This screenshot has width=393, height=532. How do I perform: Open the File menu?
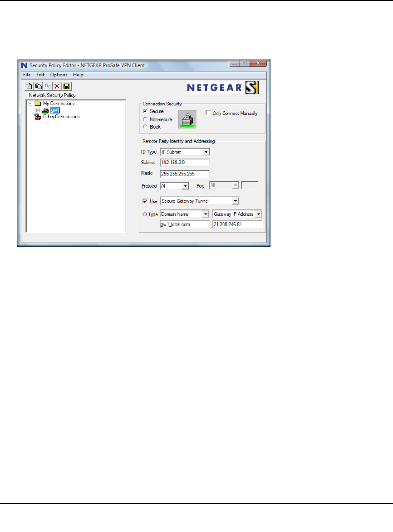click(27, 75)
